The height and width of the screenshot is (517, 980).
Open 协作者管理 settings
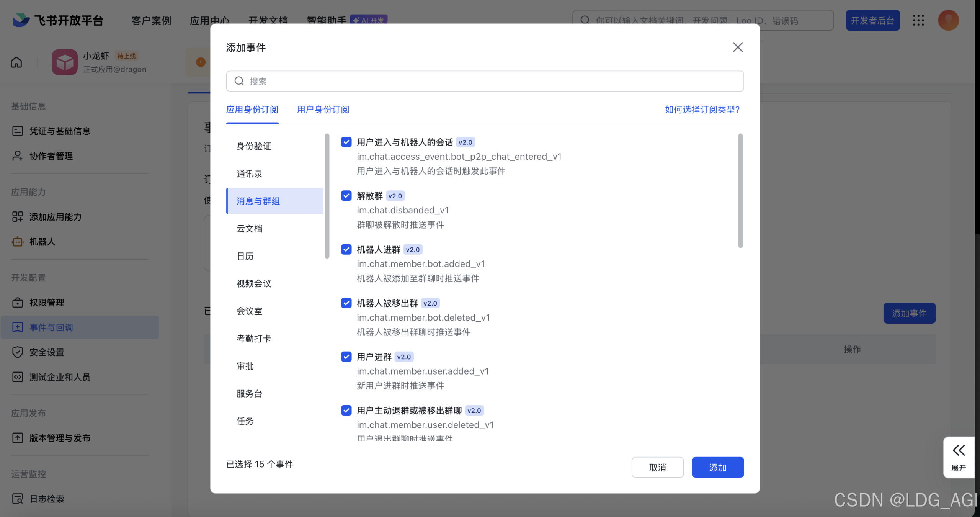coord(51,156)
